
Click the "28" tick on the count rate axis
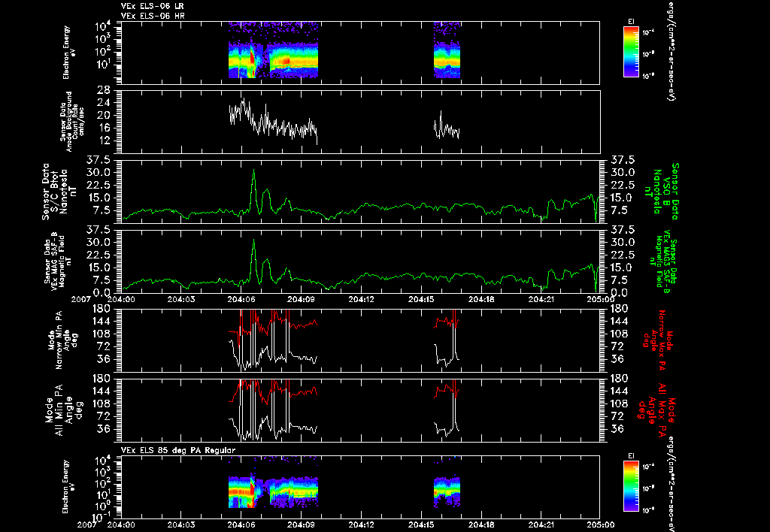pos(104,90)
